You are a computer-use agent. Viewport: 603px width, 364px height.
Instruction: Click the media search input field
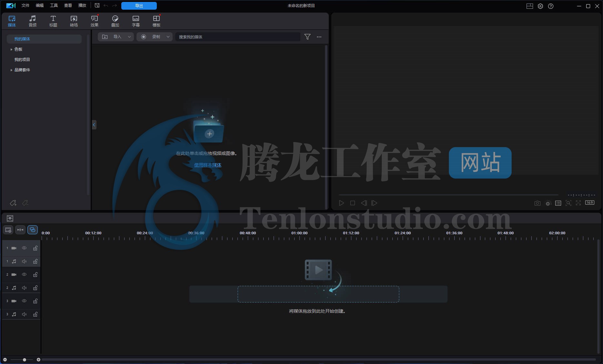pos(237,37)
